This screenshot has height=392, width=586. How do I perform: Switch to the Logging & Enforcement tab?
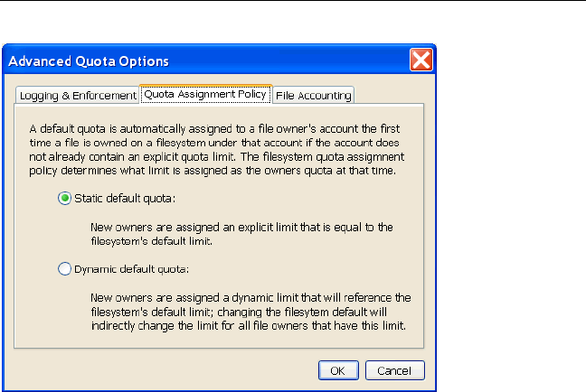pos(76,95)
